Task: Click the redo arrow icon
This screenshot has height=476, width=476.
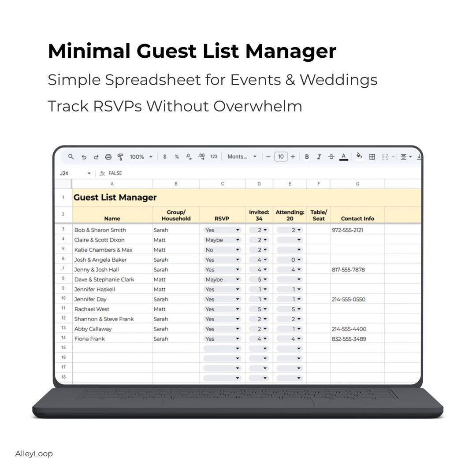Action: pyautogui.click(x=96, y=157)
